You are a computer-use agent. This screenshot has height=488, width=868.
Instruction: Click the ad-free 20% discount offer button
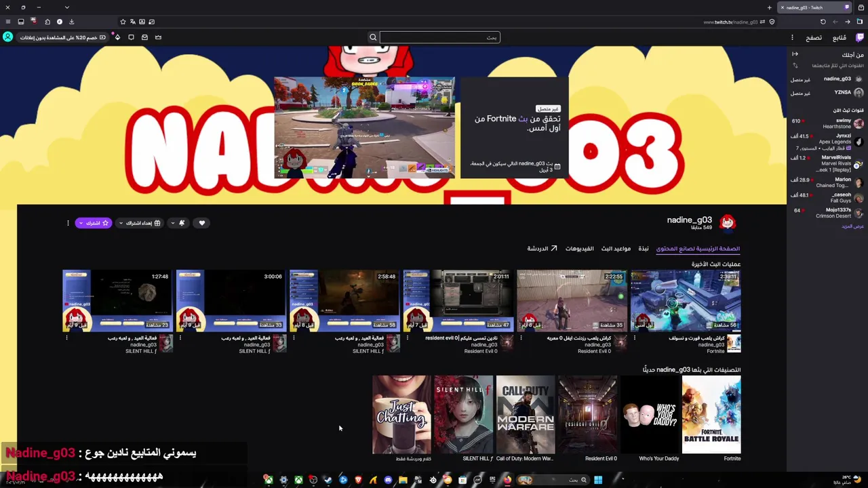[x=63, y=37]
